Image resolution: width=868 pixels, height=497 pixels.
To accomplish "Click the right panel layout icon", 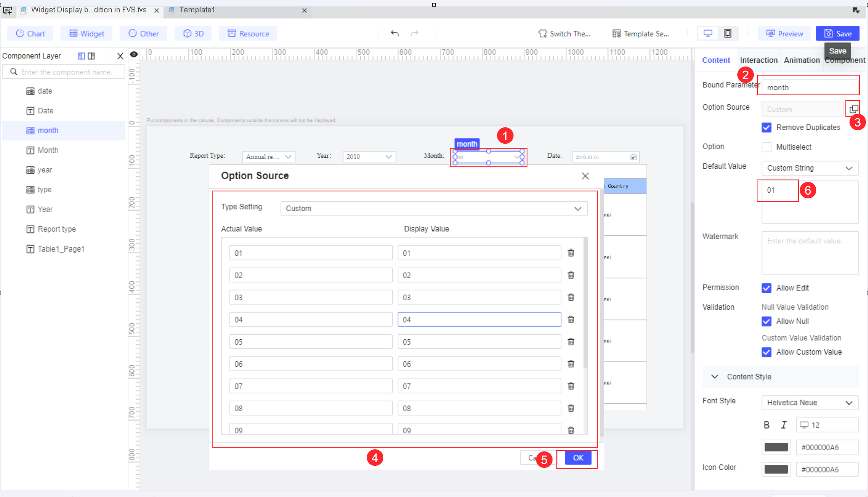I will coord(91,56).
